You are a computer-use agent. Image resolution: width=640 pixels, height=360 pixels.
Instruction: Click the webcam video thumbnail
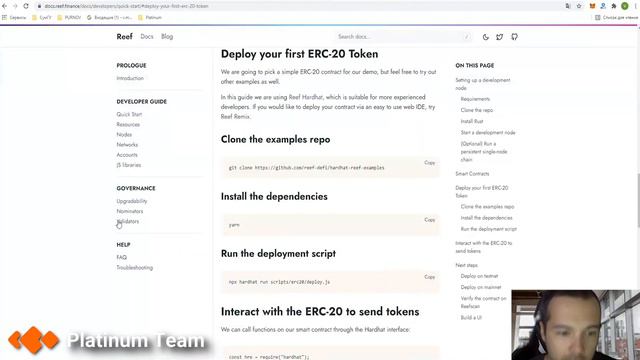coord(576,325)
